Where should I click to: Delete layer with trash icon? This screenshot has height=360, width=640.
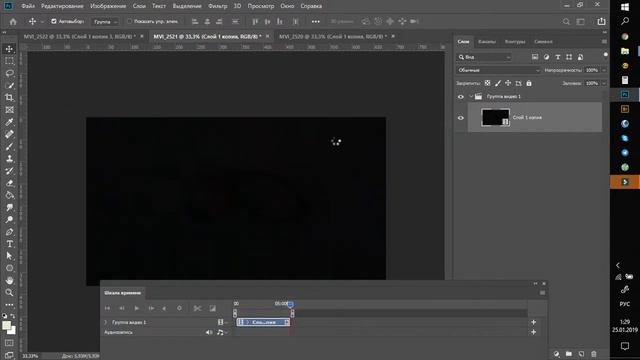pos(594,354)
